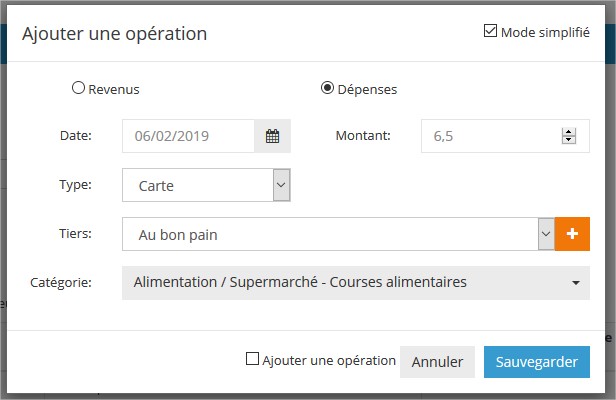Open the Catégorie dropdown list
Image resolution: width=616 pixels, height=400 pixels.
(x=356, y=283)
